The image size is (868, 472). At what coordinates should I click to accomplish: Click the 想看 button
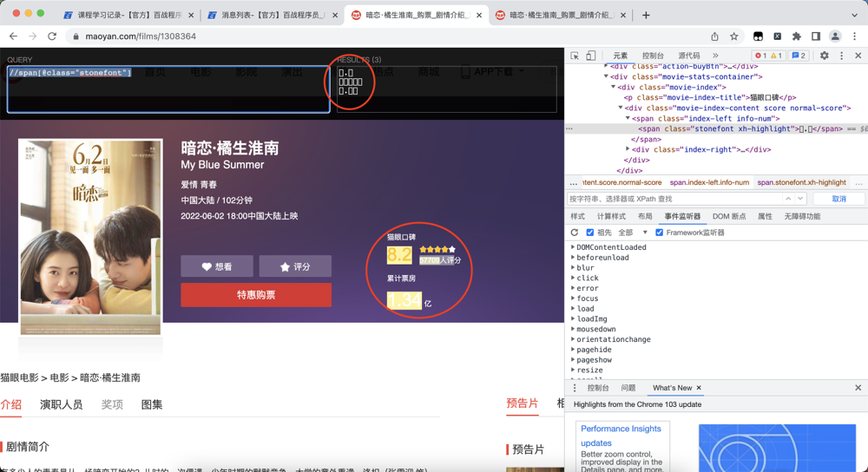pos(217,266)
